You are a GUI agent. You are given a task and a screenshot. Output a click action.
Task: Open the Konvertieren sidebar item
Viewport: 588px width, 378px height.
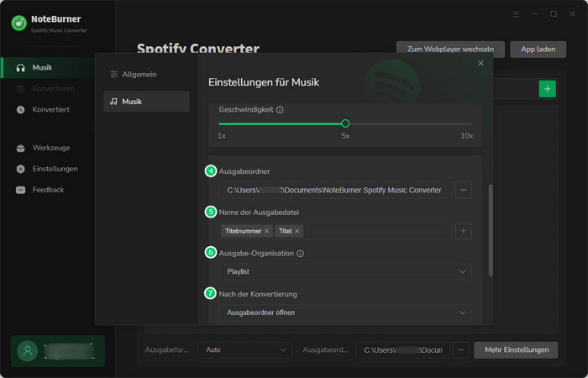[x=48, y=88]
